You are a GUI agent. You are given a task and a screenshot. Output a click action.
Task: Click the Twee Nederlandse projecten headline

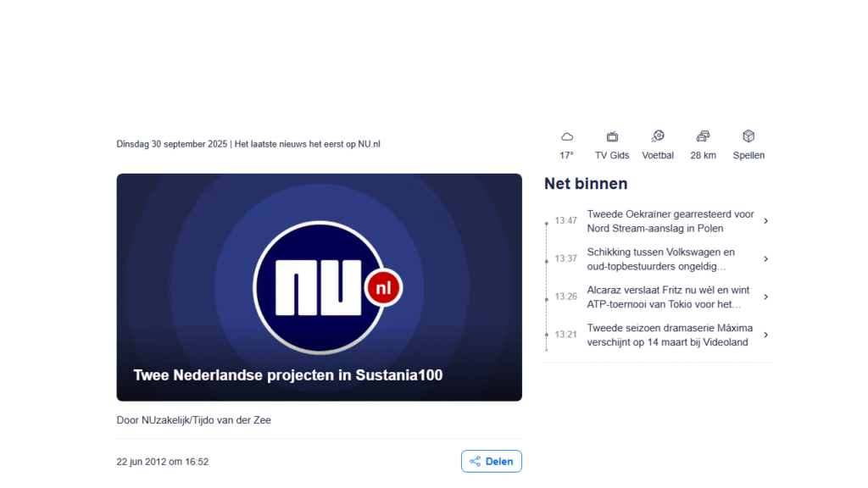click(287, 375)
